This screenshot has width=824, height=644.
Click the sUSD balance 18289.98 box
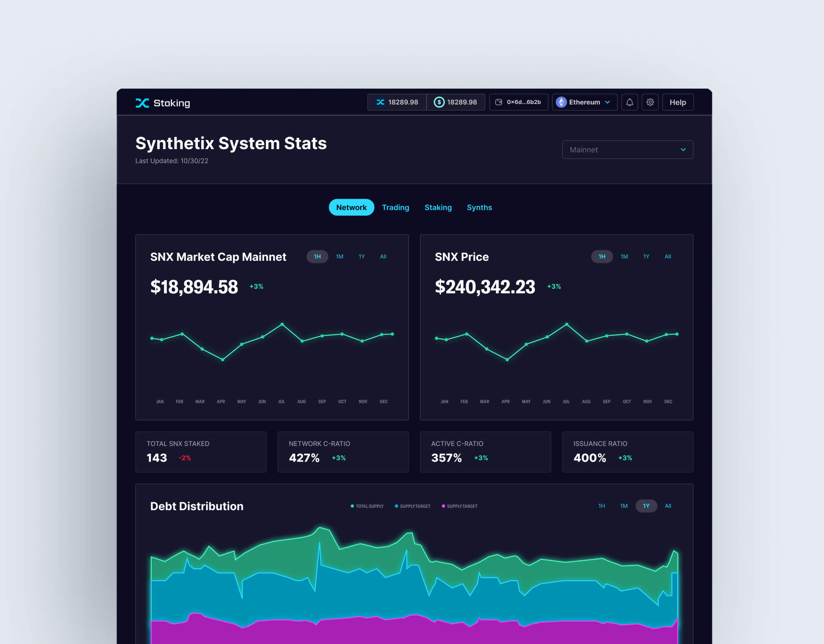455,102
